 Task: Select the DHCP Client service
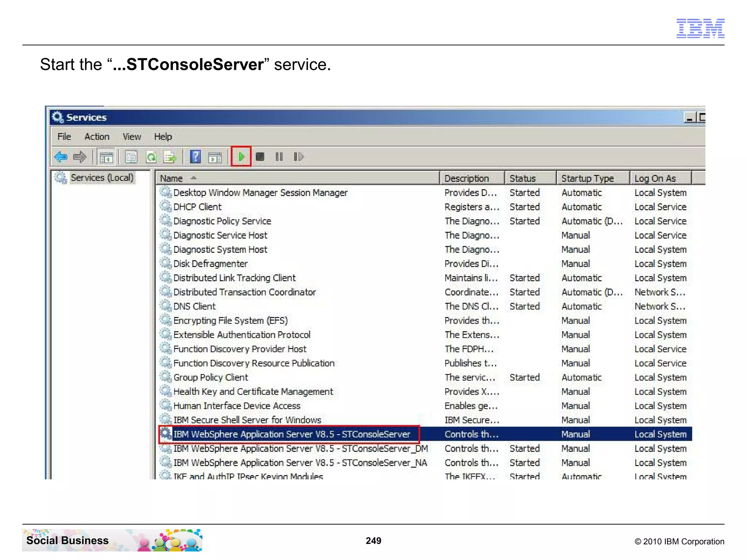click(425, 207)
